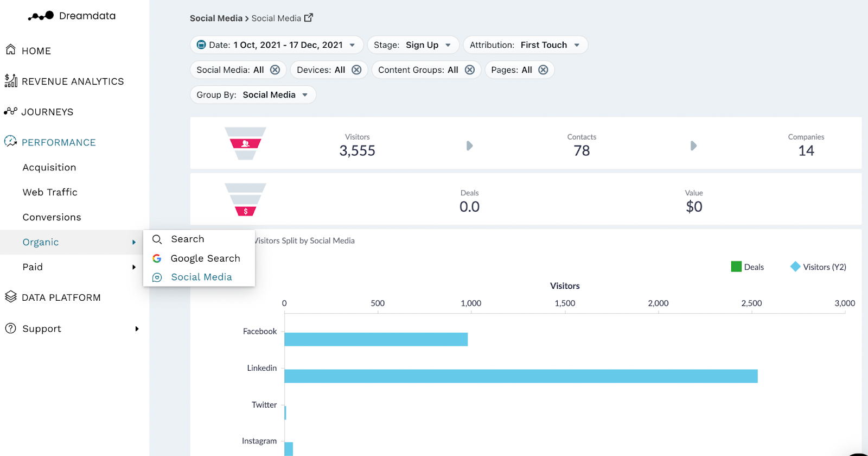Viewport: 868px width, 456px height.
Task: Toggle the Visitors (Y2) legend series
Action: click(x=818, y=267)
